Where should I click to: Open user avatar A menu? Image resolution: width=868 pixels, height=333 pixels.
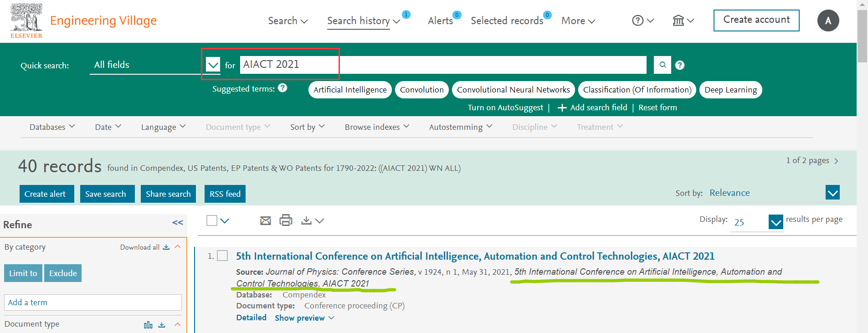click(828, 20)
